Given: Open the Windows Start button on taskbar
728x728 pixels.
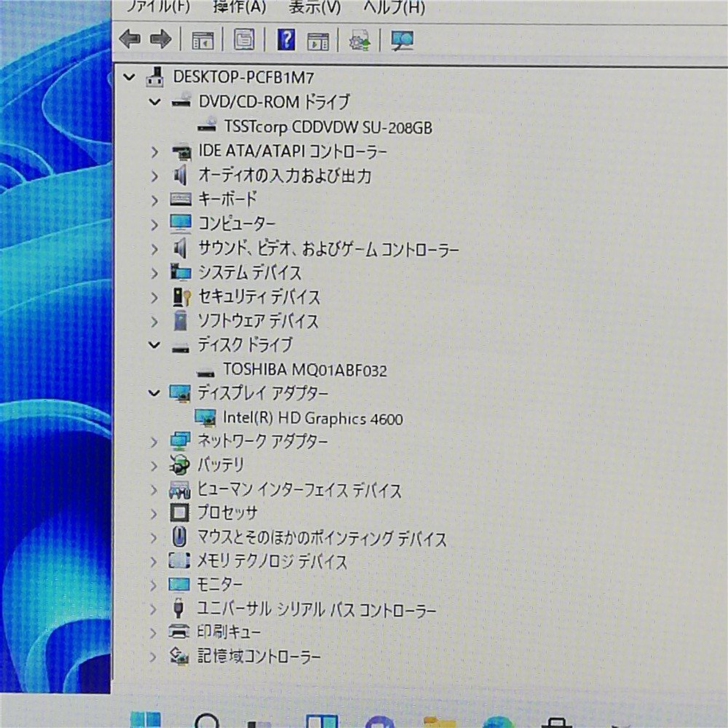Looking at the screenshot, I should point(146,720).
